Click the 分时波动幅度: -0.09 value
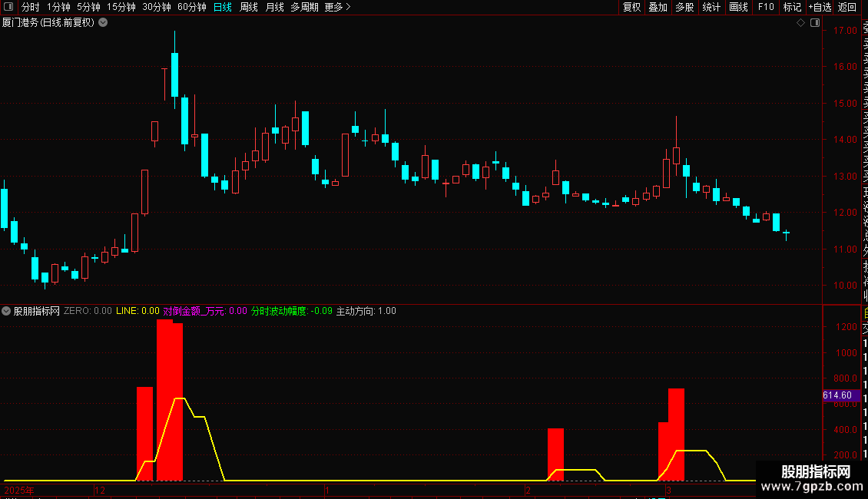Screen dimensions: 868x499 tap(292, 311)
